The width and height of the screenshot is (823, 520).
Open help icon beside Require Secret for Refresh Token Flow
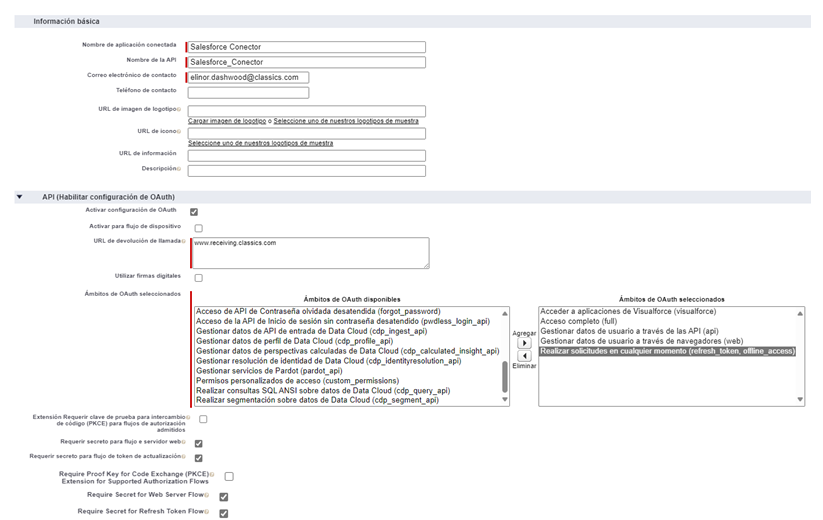207,511
